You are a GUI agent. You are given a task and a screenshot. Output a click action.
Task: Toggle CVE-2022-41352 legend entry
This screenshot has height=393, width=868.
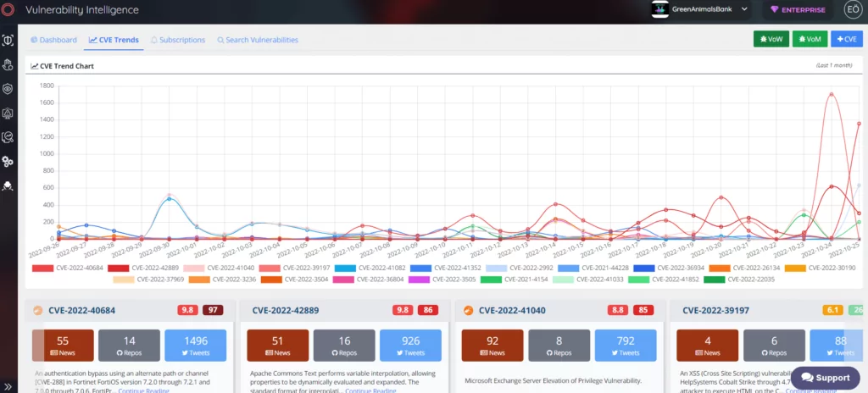445,268
